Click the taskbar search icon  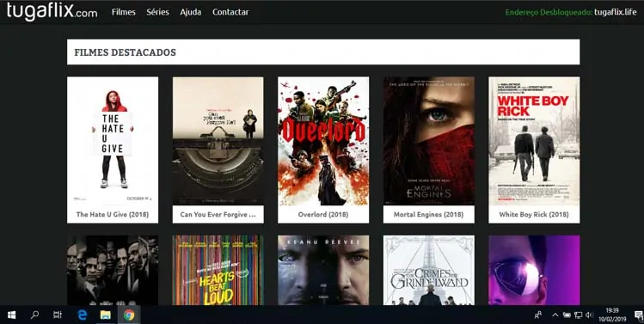pyautogui.click(x=35, y=315)
